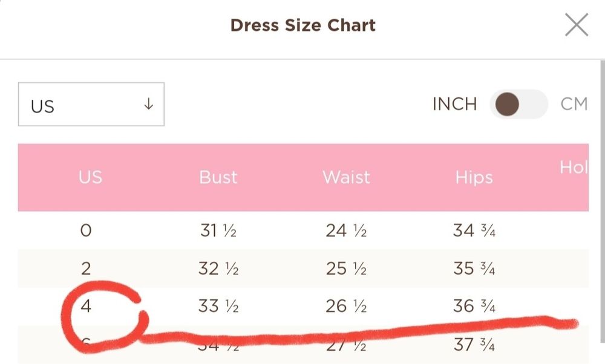Select the INCH unit label
The width and height of the screenshot is (605, 364).
pos(454,104)
